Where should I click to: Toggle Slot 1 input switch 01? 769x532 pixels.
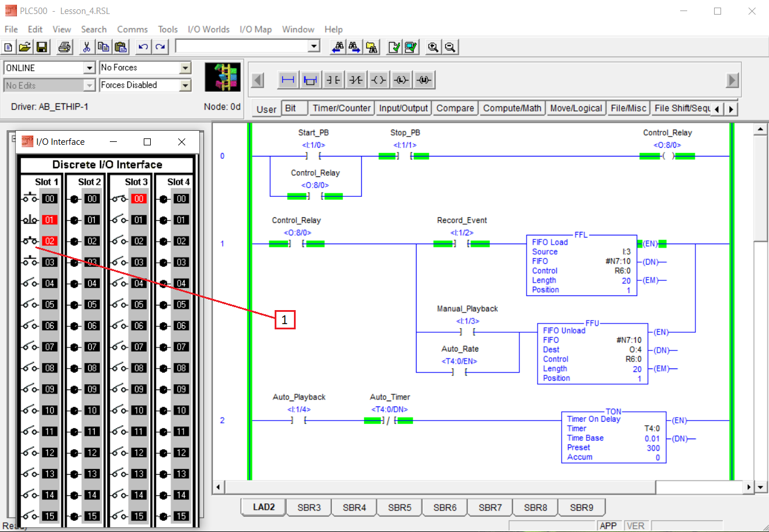point(30,220)
